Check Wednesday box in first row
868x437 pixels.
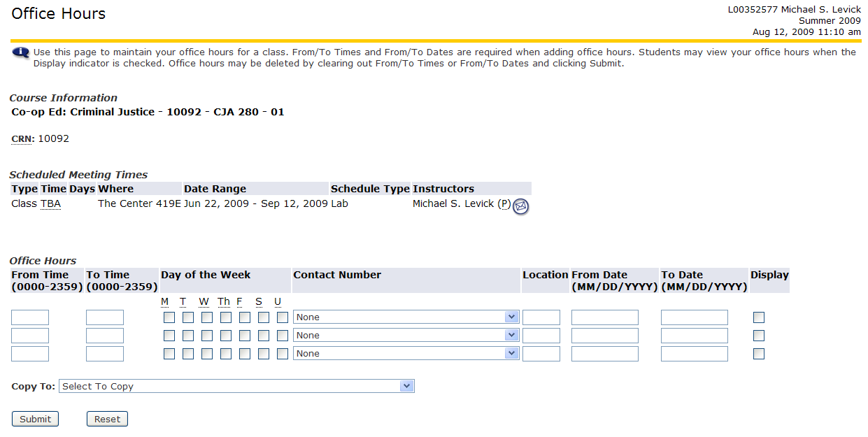coord(207,317)
